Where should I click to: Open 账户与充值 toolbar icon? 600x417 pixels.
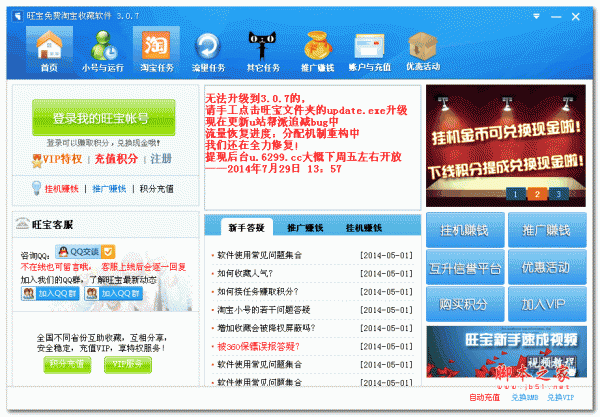[x=370, y=50]
